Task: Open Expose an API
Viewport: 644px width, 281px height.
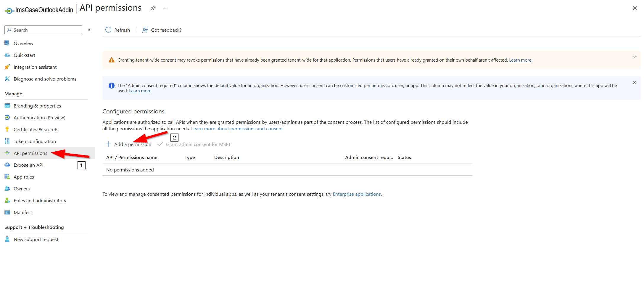Action: pyautogui.click(x=28, y=165)
